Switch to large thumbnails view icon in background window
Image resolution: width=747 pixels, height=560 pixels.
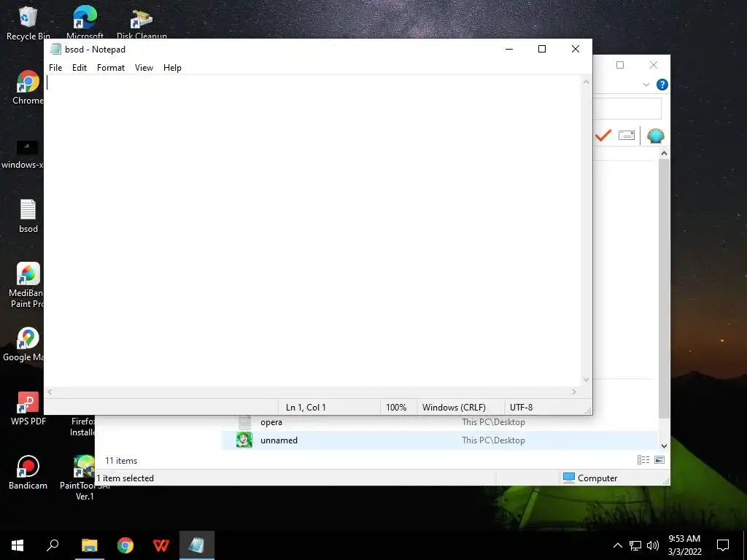click(x=659, y=459)
